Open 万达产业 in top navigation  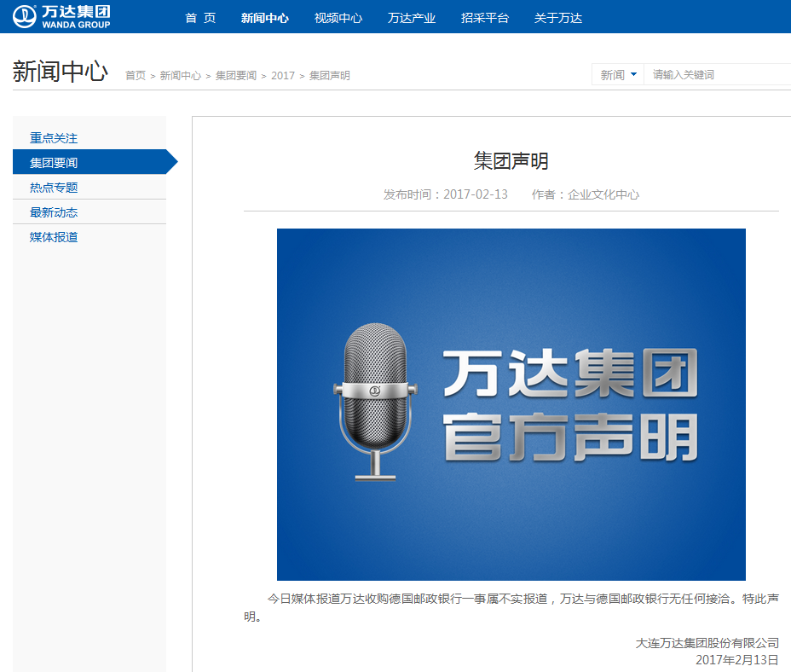(x=412, y=18)
